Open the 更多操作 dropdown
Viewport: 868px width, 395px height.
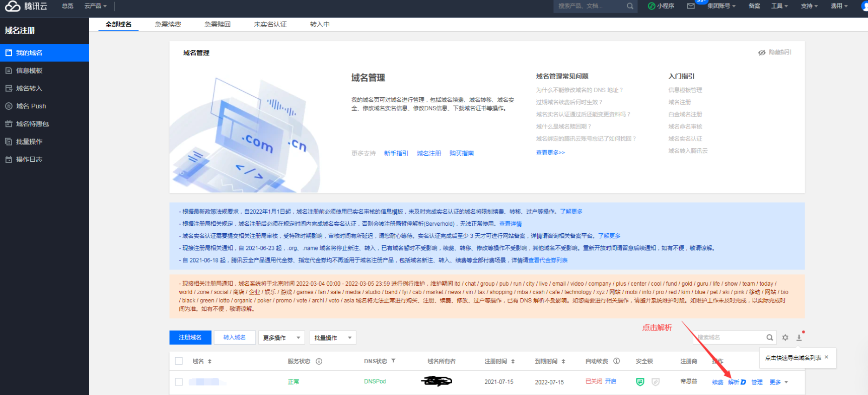click(x=281, y=338)
